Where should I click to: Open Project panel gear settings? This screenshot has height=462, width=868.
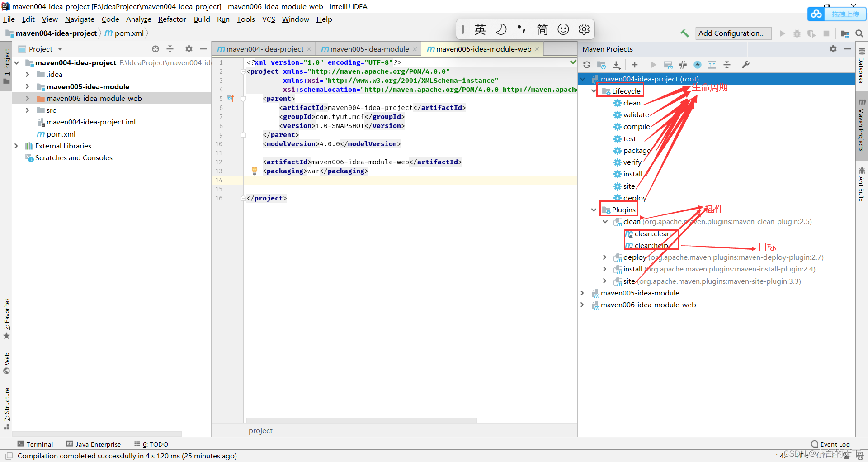click(x=189, y=49)
